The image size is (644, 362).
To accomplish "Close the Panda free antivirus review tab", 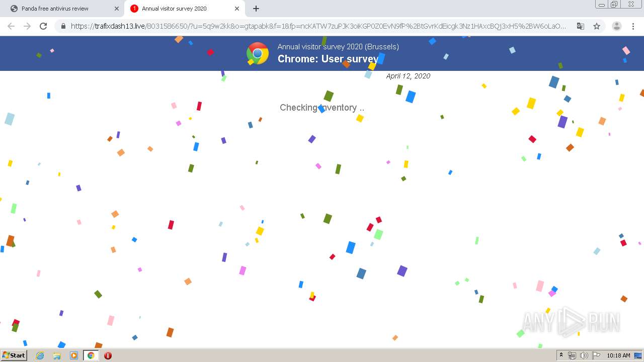I will coord(117,9).
